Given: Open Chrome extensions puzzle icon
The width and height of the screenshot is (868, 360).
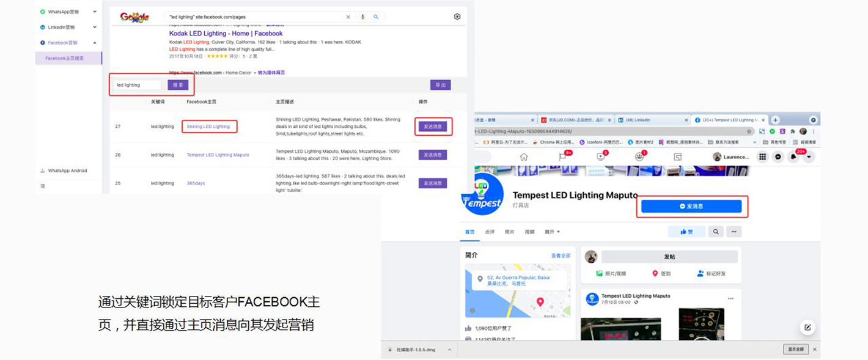Looking at the screenshot, I should click(x=792, y=131).
